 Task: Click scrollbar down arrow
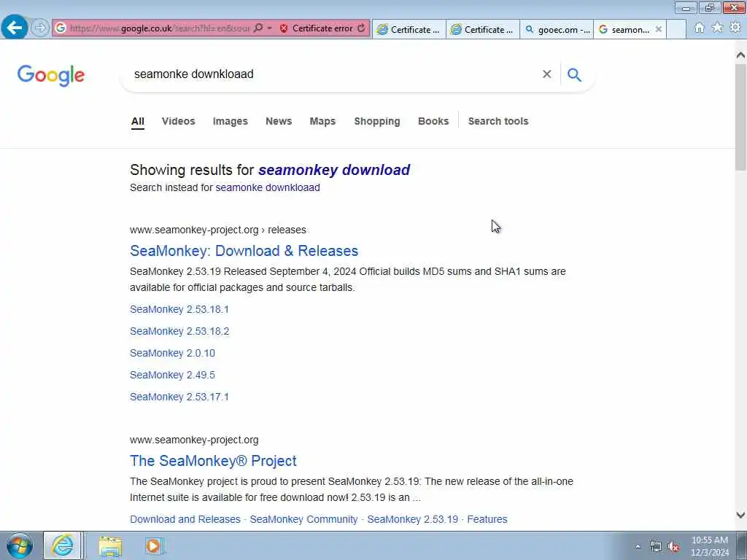[x=740, y=515]
